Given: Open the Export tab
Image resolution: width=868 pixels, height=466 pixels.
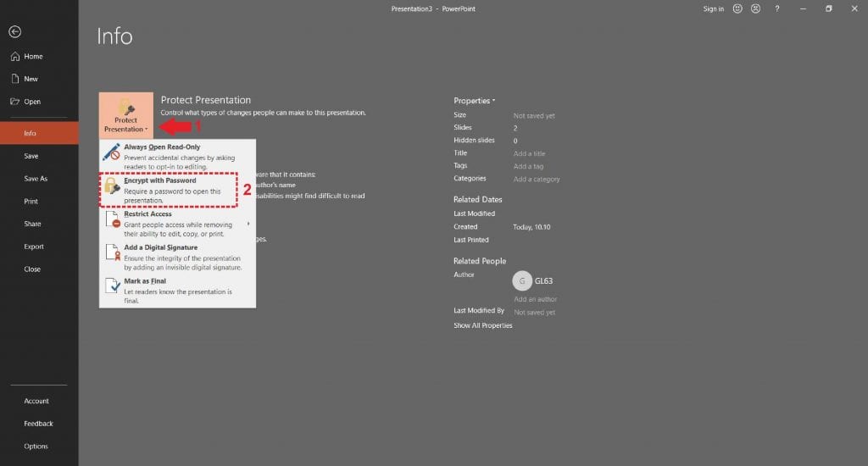Looking at the screenshot, I should click(x=39, y=247).
